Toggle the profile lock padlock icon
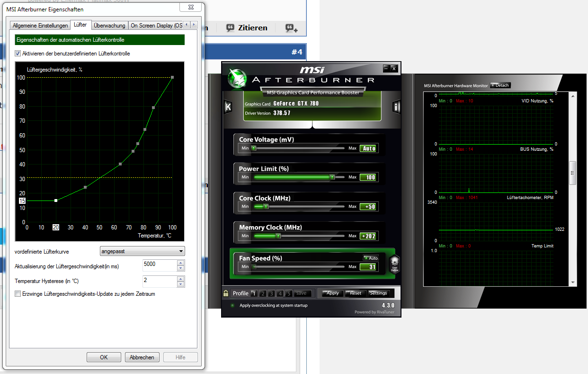This screenshot has height=374, width=588. tap(226, 293)
